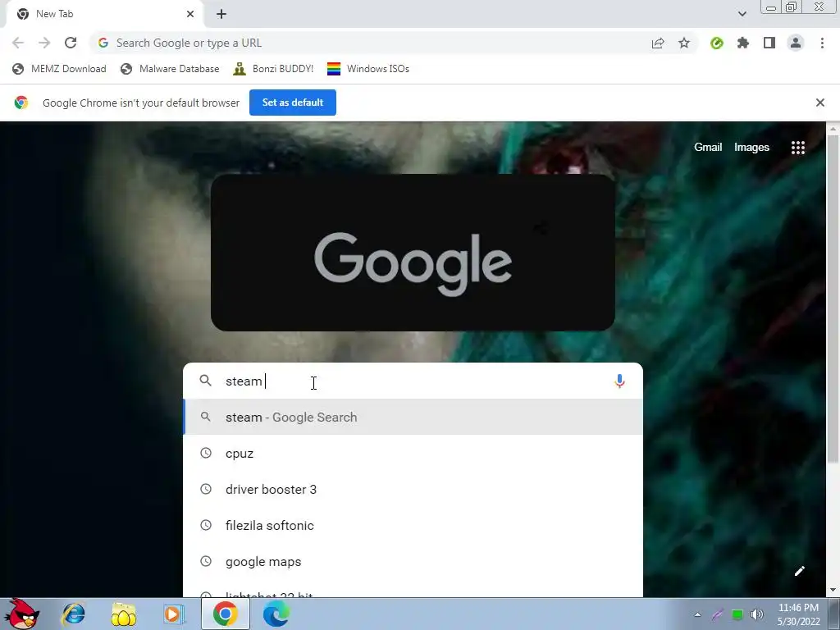Image resolution: width=840 pixels, height=630 pixels.
Task: Click the browser back arrow
Action: (18, 43)
